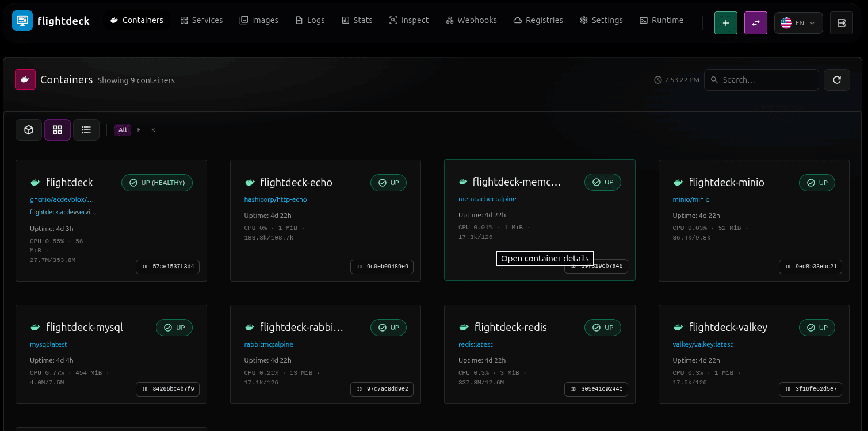Click UP badge on flightdeck-echo card
This screenshot has width=868, height=431.
[389, 183]
